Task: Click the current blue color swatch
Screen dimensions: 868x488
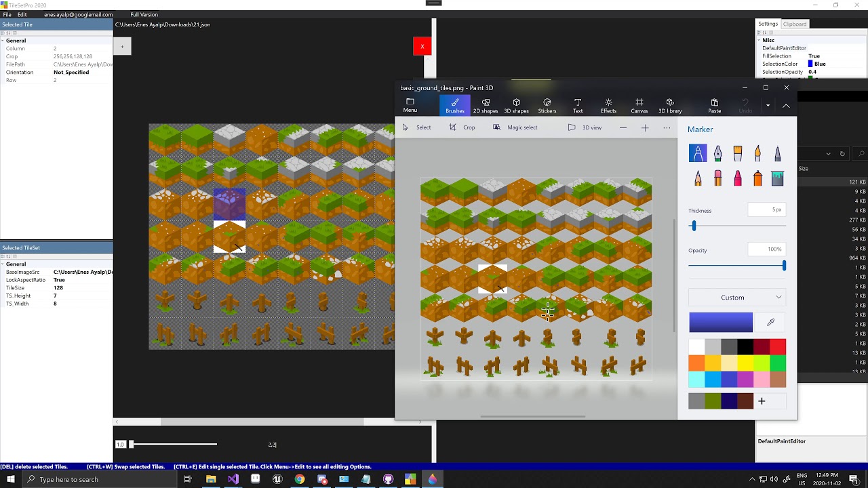Action: pyautogui.click(x=721, y=323)
